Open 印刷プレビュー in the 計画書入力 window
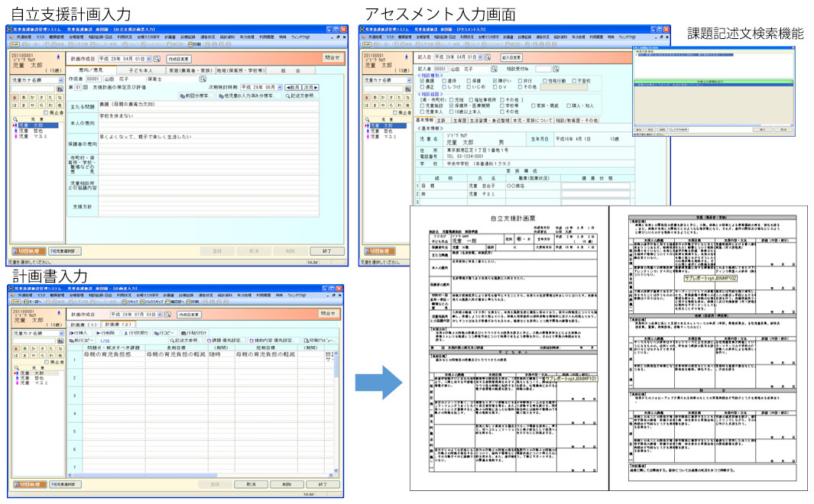This screenshot has width=814, height=504. pos(320,341)
